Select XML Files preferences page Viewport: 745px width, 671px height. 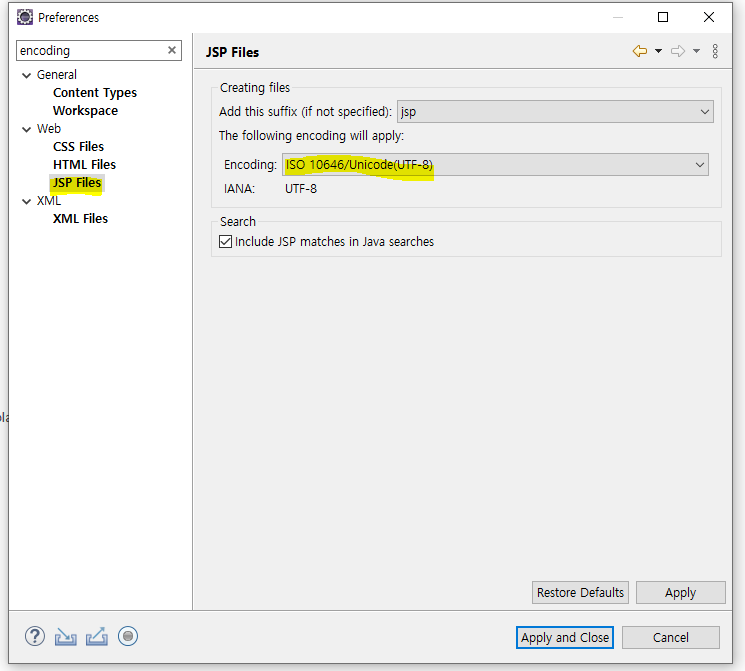pos(80,219)
